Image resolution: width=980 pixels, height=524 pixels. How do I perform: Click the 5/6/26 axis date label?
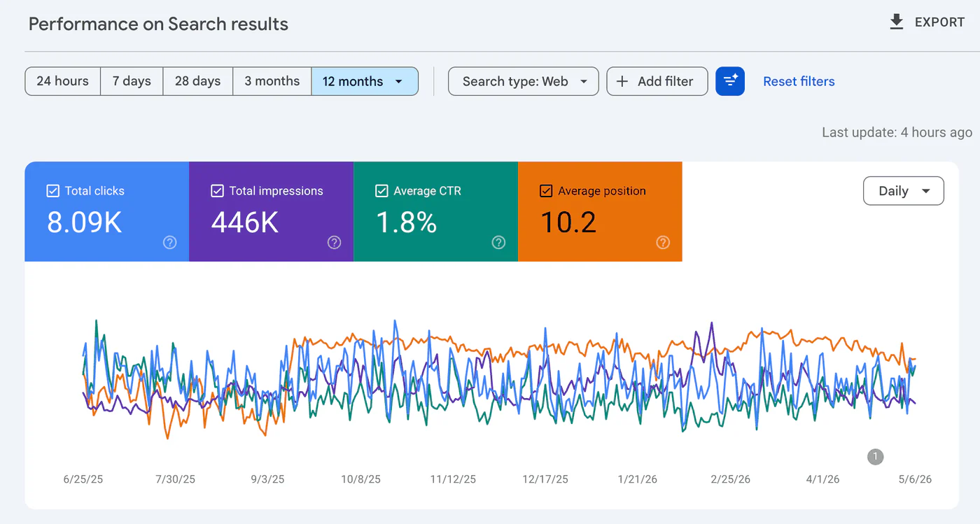tap(915, 479)
